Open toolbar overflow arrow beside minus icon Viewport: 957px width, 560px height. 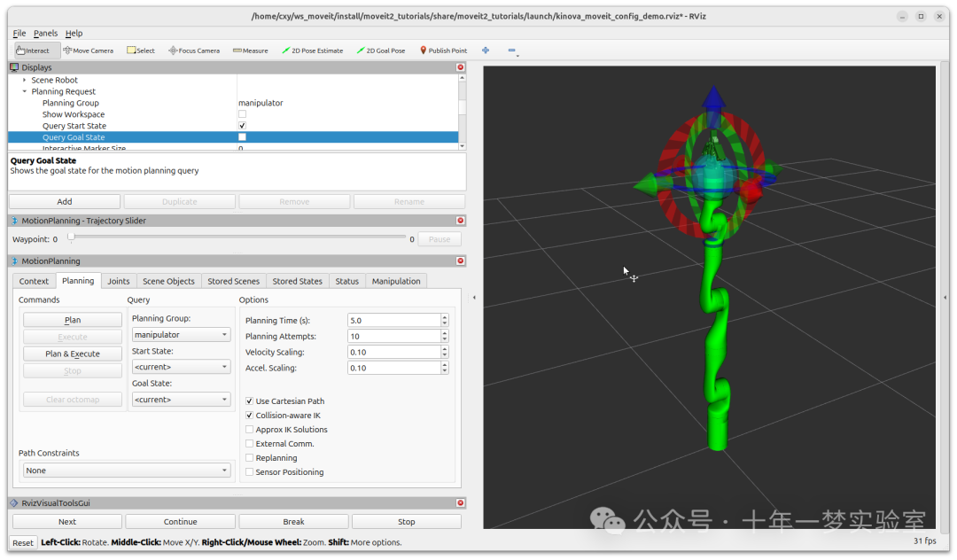[517, 56]
